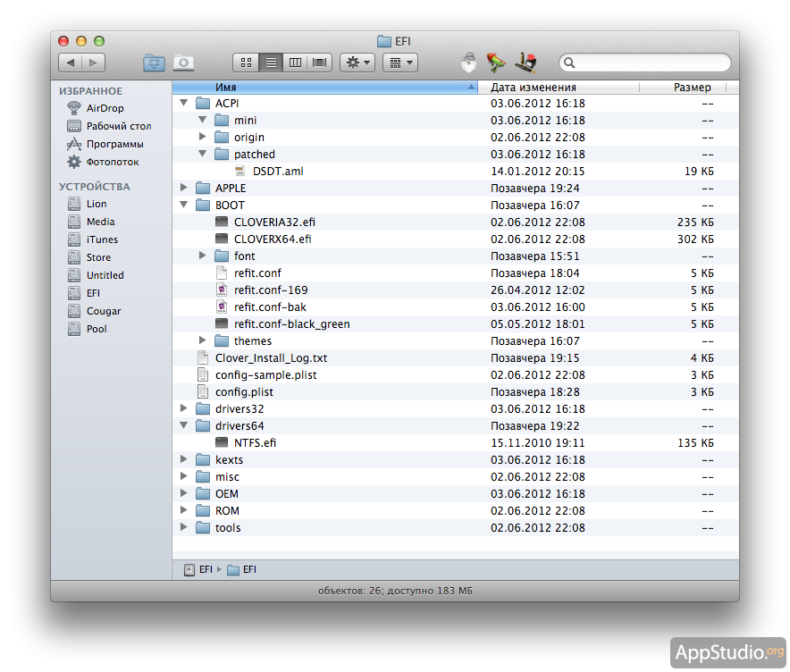Open Рабочий стол in the sidebar
The image size is (790, 672).
click(x=109, y=126)
